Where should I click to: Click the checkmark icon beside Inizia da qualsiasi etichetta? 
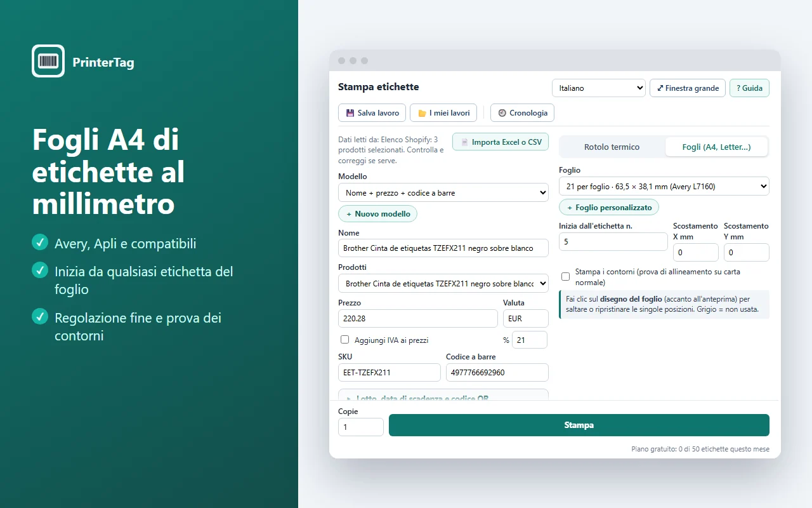40,271
